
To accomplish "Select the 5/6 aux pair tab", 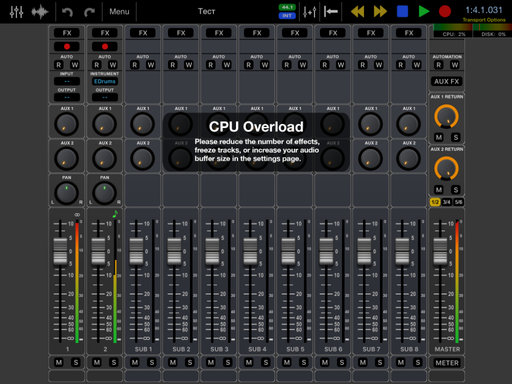I will [458, 202].
